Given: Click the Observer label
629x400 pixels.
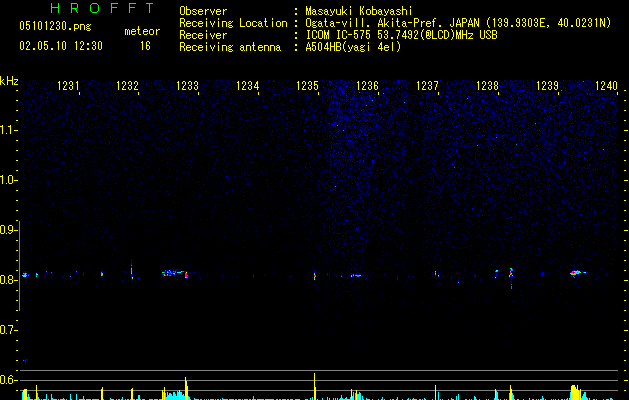Looking at the screenshot, I should point(203,11).
